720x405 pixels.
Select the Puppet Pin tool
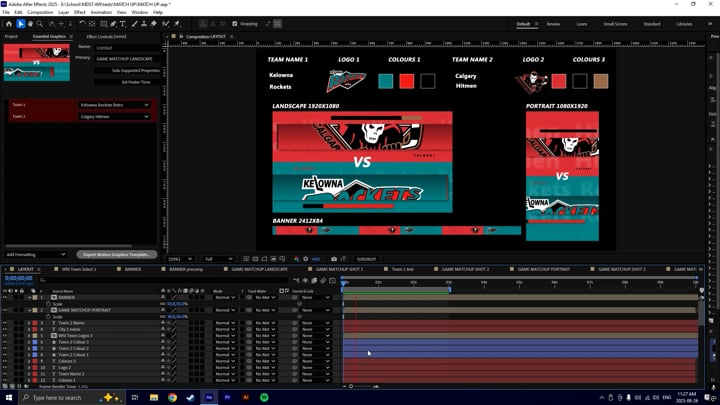177,24
